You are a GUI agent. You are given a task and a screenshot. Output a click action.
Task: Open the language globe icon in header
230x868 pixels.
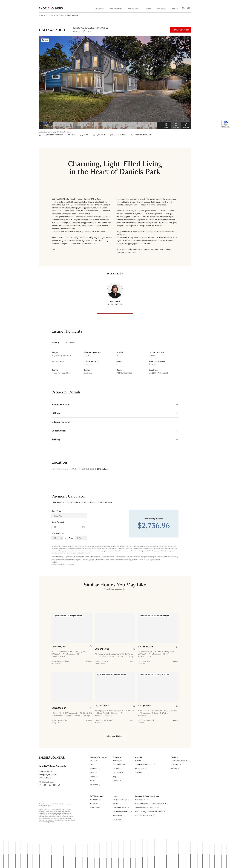(x=183, y=8)
